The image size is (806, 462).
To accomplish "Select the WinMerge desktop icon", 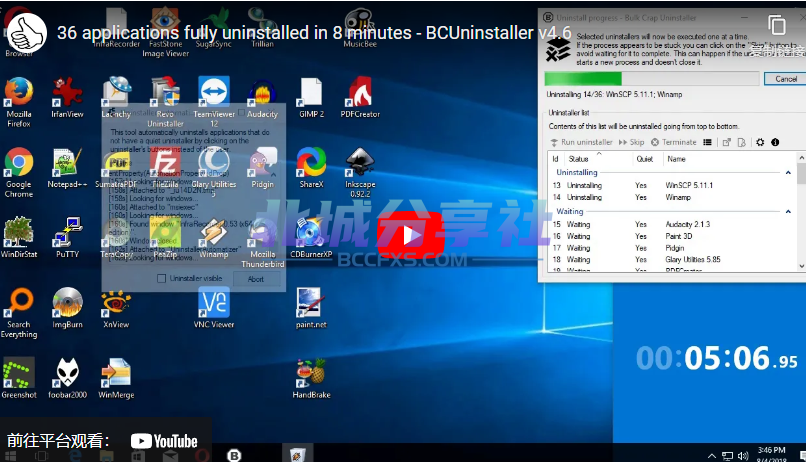I will tap(116, 378).
